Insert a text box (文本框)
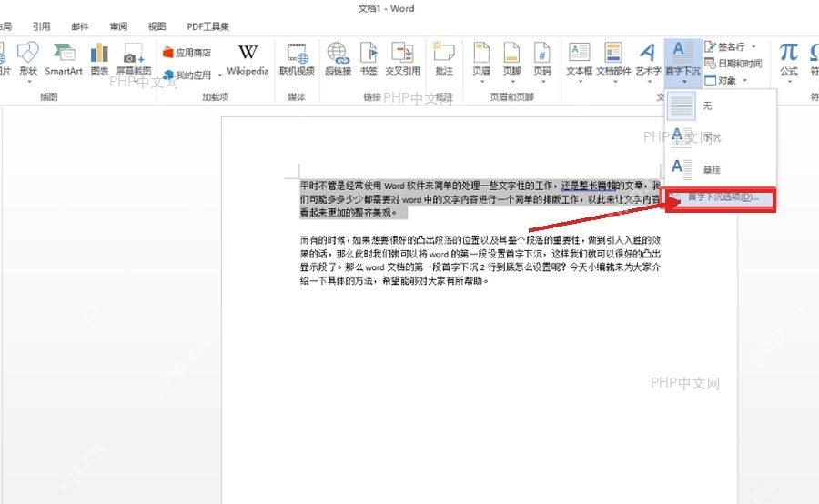819x504 pixels. click(580, 62)
